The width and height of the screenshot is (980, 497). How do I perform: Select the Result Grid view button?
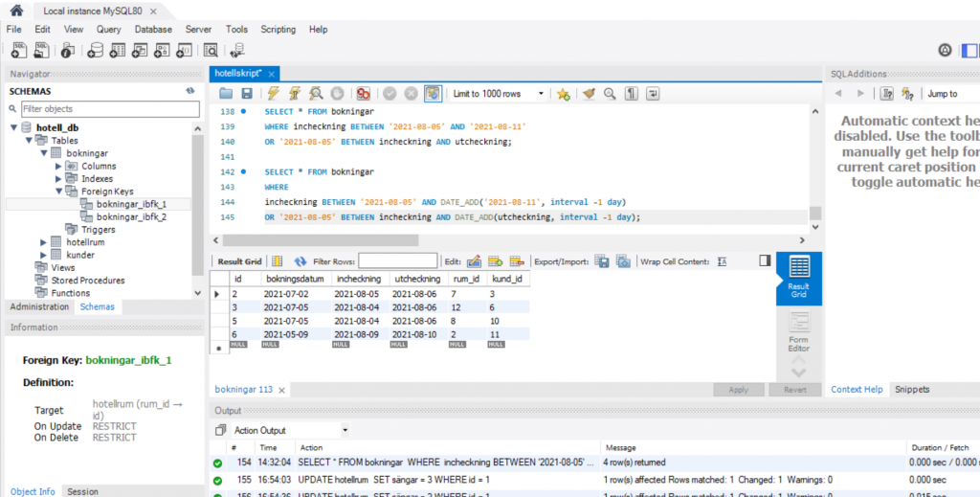pos(799,278)
